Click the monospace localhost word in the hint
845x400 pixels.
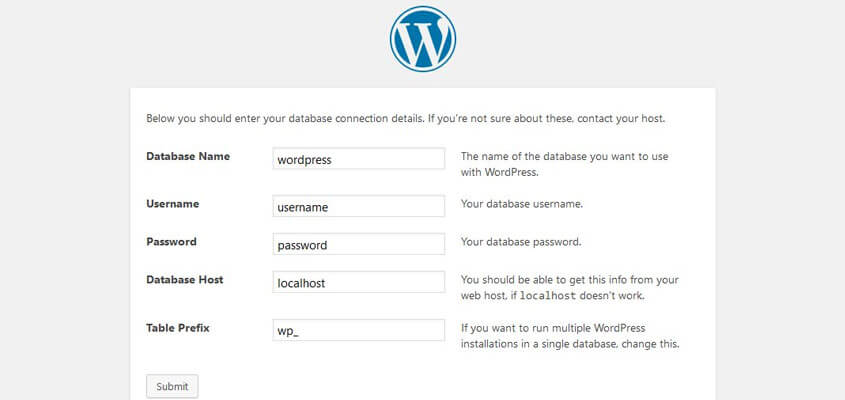click(x=548, y=296)
